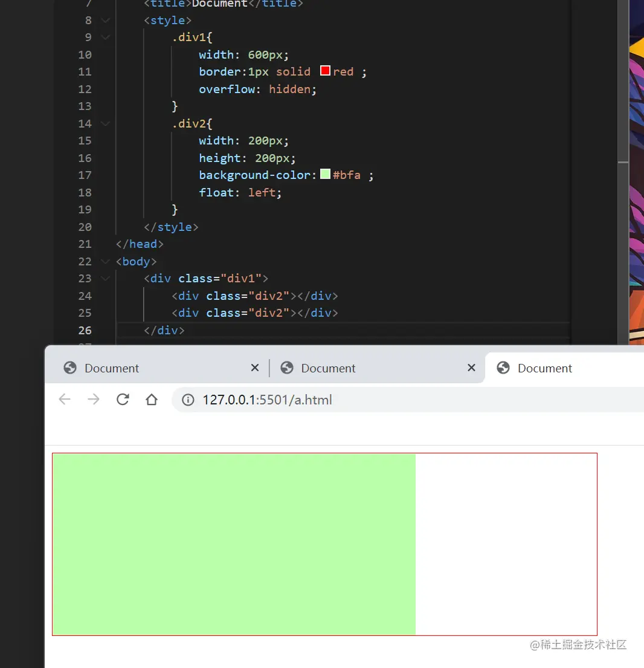The width and height of the screenshot is (644, 668).
Task: Collapse the body fold on line 22
Action: (x=106, y=262)
